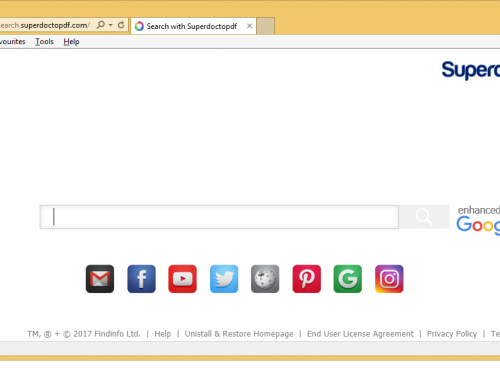The width and height of the screenshot is (500, 375).
Task: Refresh the page using the address bar reload icon
Action: (x=121, y=25)
